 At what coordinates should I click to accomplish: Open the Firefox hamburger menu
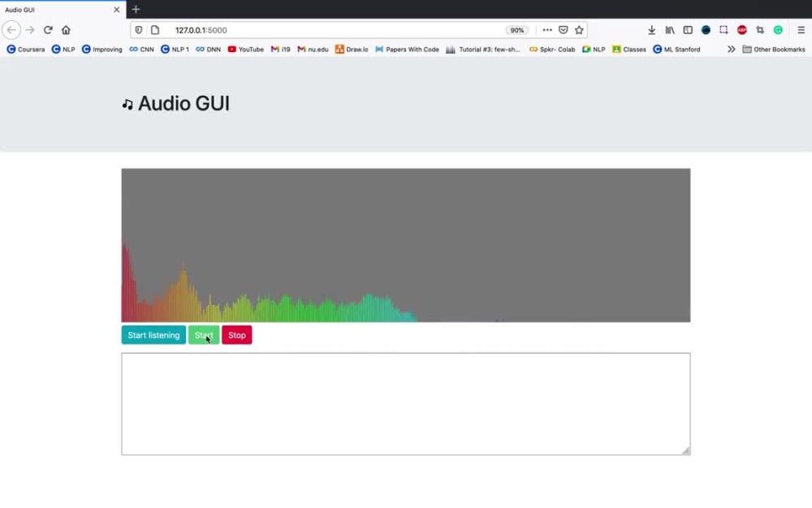tap(801, 30)
